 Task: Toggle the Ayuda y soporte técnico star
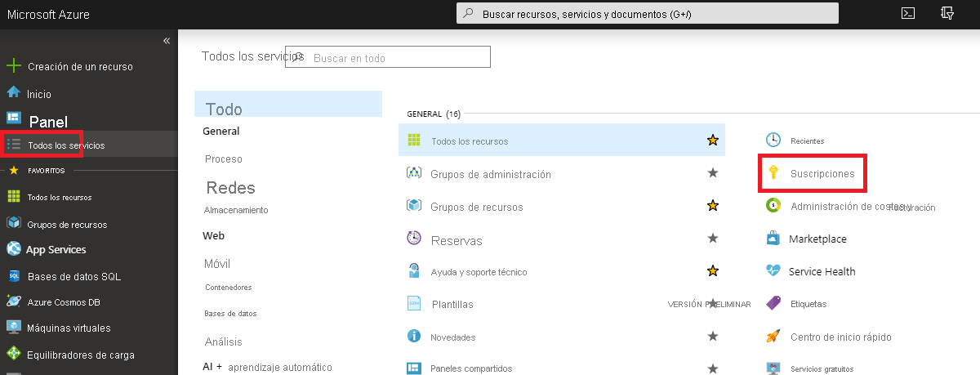(x=713, y=271)
